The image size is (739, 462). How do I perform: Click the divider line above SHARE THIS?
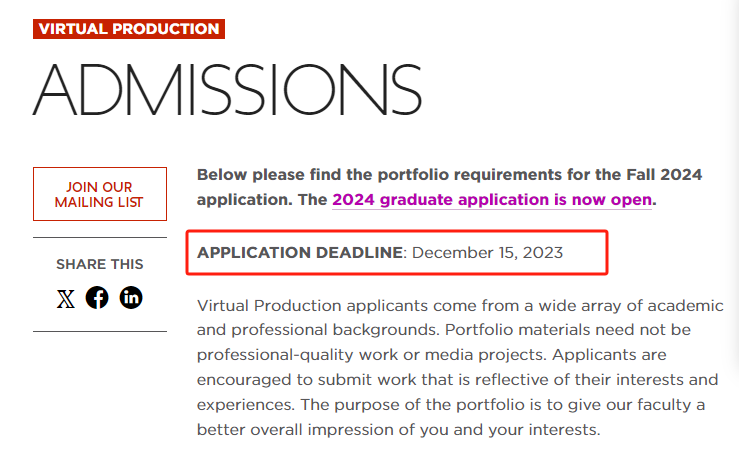click(100, 238)
